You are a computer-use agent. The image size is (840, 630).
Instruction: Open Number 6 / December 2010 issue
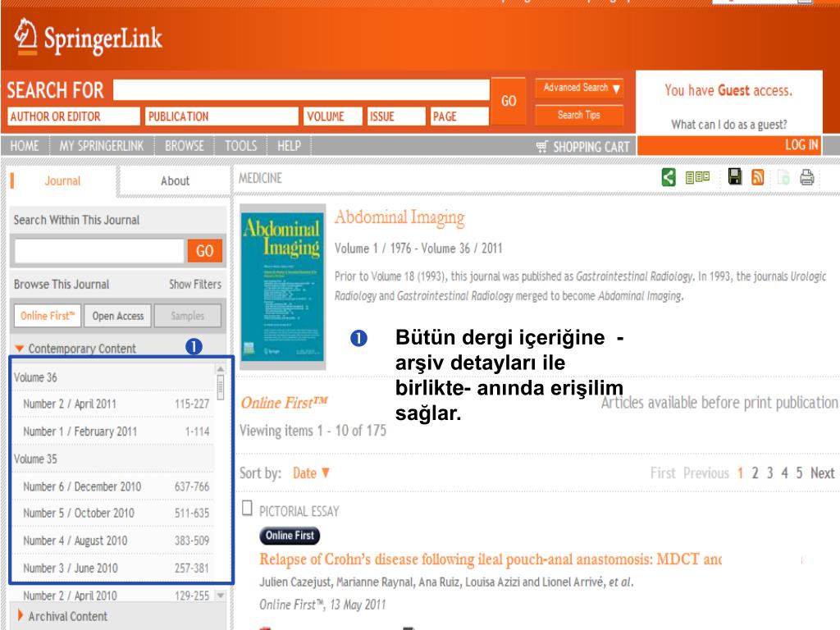click(82, 486)
